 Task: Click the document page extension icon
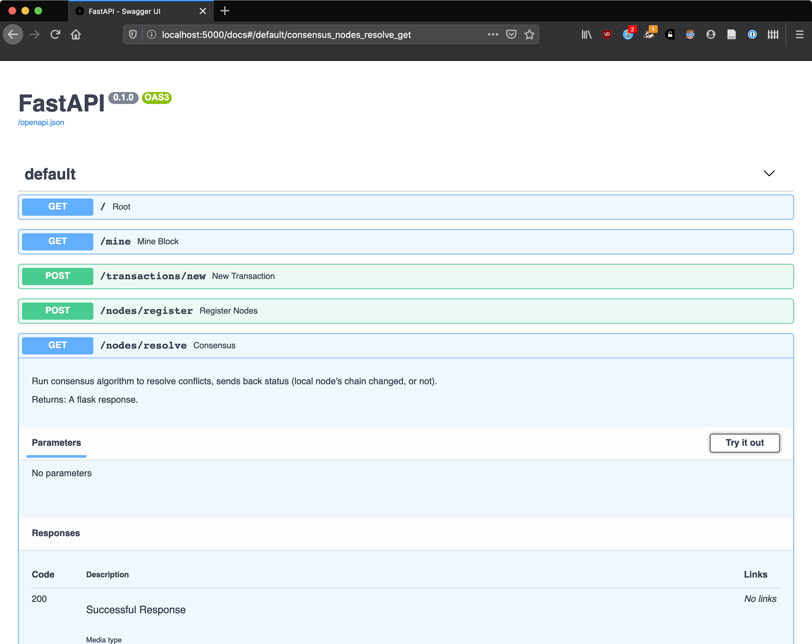pos(731,35)
